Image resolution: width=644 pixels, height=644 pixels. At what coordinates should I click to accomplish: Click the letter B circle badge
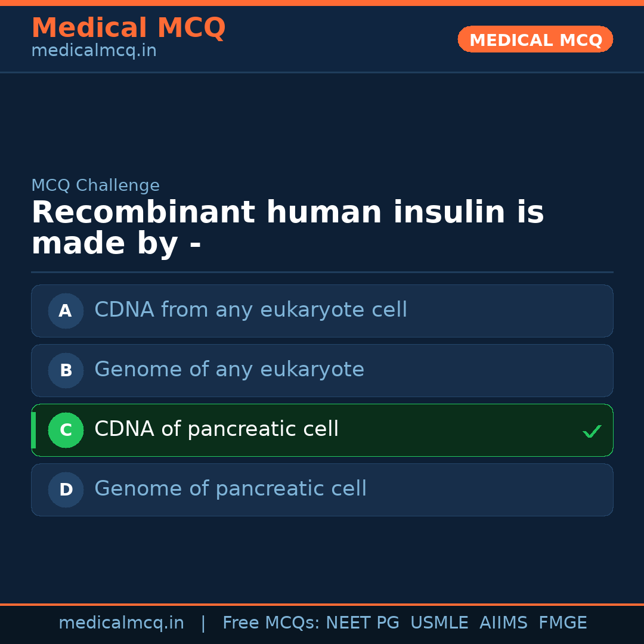[66, 370]
